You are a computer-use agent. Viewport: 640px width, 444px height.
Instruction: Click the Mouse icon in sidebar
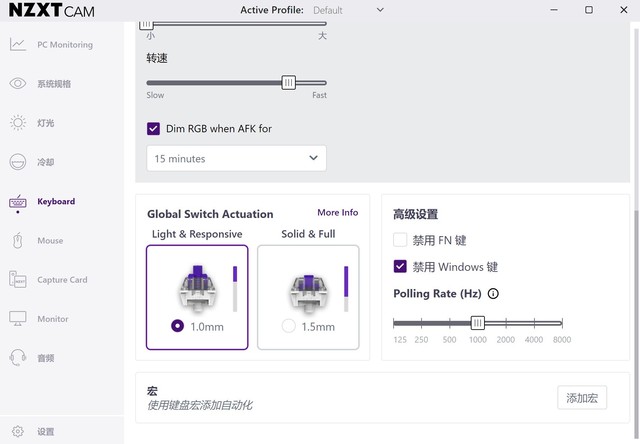pyautogui.click(x=18, y=241)
